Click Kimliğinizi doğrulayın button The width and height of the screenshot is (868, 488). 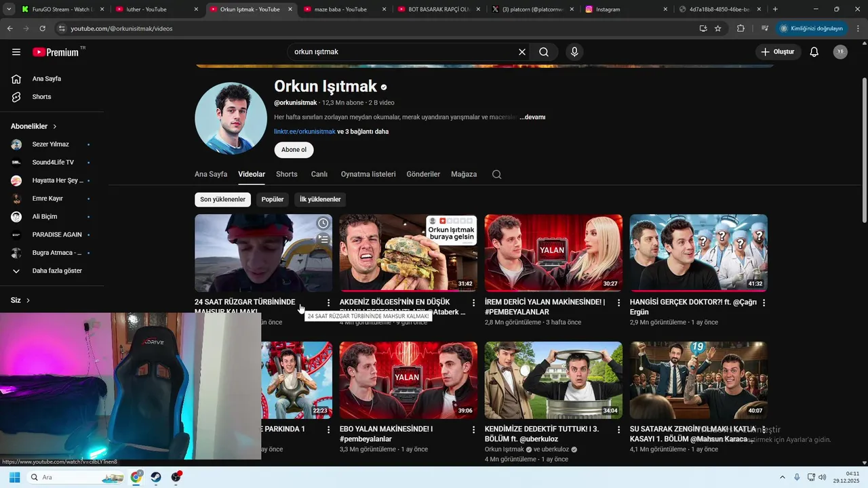(x=811, y=28)
